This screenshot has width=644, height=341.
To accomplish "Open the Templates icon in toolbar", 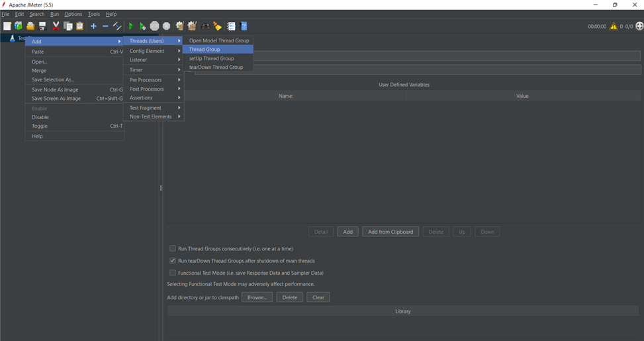I will [x=19, y=26].
